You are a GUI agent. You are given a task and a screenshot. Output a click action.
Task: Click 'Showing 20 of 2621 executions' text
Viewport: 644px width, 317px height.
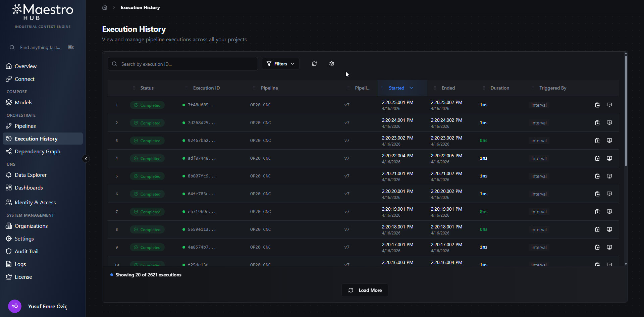(148, 275)
